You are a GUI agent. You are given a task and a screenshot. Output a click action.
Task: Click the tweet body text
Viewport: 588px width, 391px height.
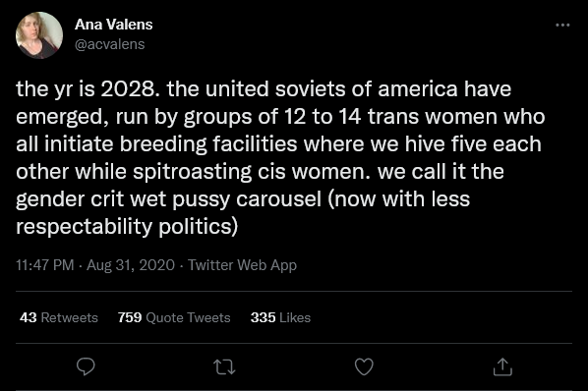pos(280,157)
